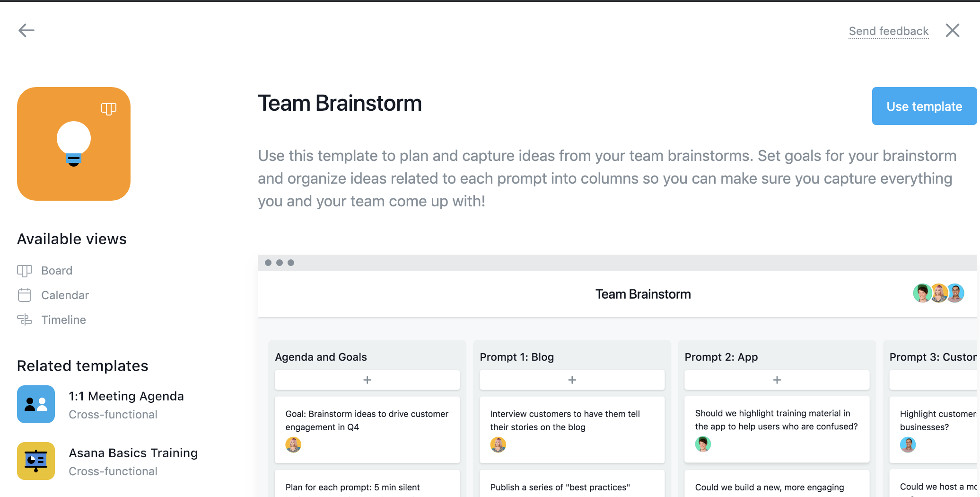Select the Calendar view icon
The height and width of the screenshot is (497, 980).
tap(25, 295)
